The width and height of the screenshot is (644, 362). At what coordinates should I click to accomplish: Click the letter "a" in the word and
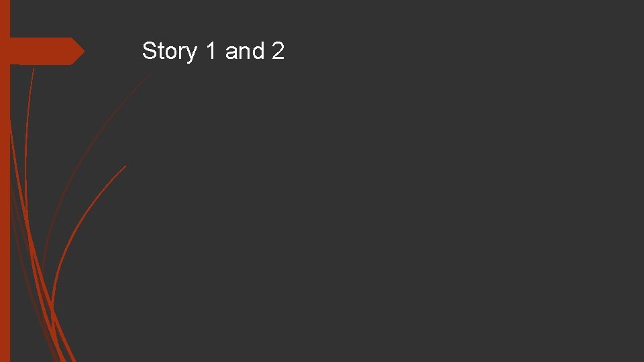(x=231, y=52)
